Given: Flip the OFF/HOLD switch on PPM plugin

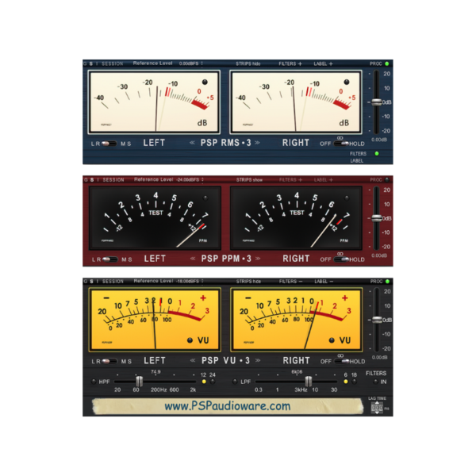Looking at the screenshot, I should 341,259.
